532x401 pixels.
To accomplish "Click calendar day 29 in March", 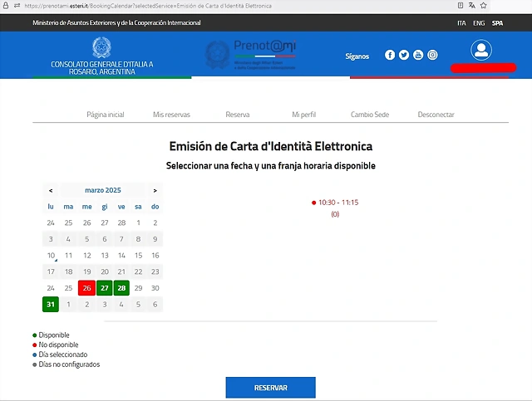I will click(138, 288).
